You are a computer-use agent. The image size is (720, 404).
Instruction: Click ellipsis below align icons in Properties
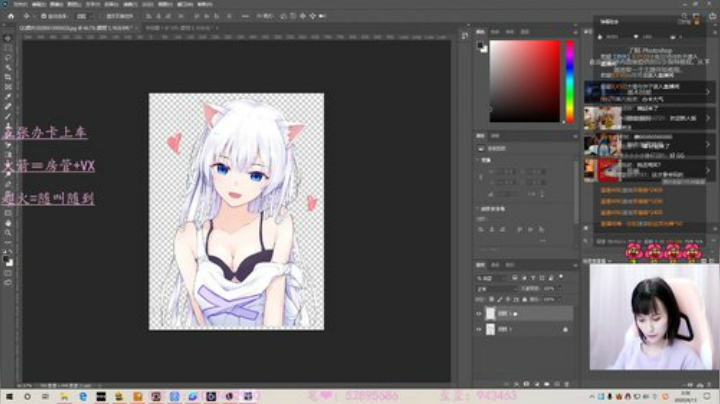tap(542, 240)
